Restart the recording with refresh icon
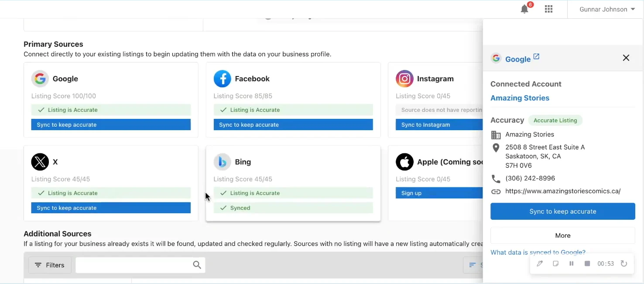This screenshot has height=284, width=644. (624, 263)
